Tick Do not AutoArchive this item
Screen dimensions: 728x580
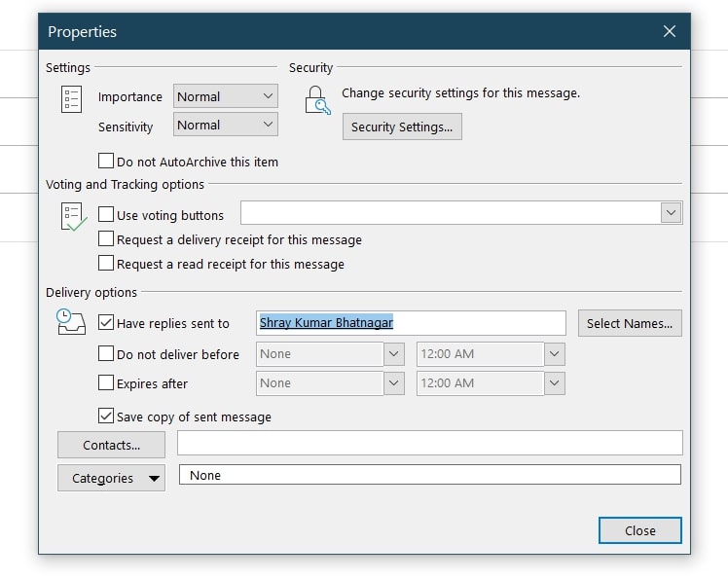click(x=106, y=162)
